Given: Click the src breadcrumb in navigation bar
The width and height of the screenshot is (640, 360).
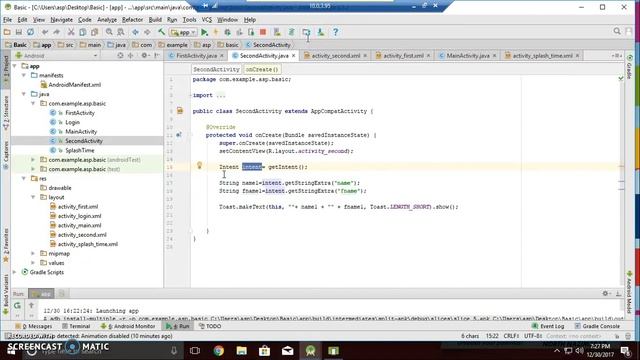Looking at the screenshot, I should pos(66,45).
